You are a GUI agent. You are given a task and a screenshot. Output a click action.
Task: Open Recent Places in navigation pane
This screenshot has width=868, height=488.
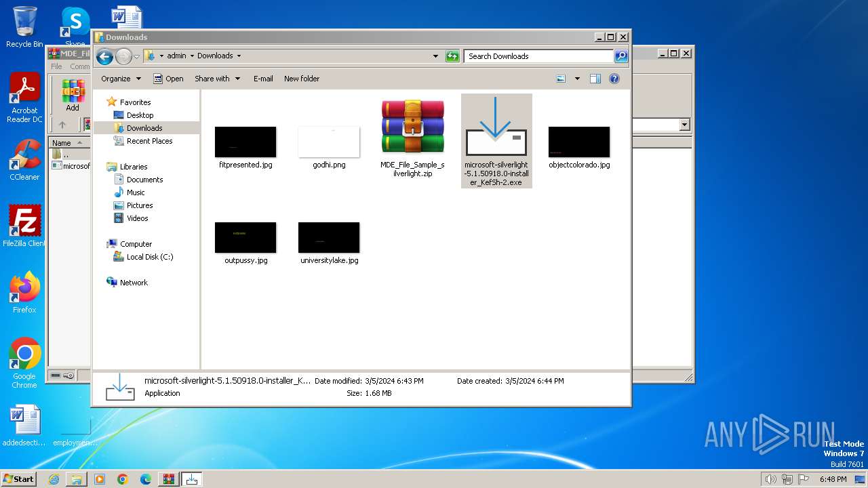149,141
